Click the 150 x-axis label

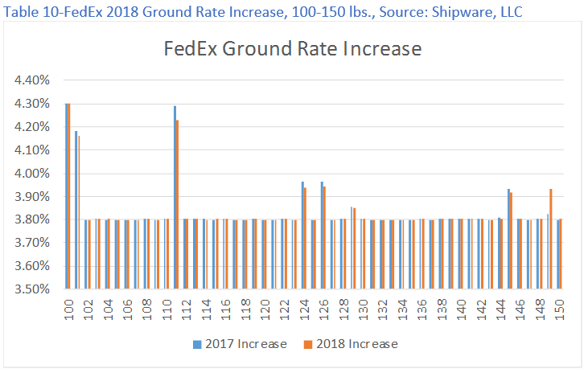tap(560, 309)
